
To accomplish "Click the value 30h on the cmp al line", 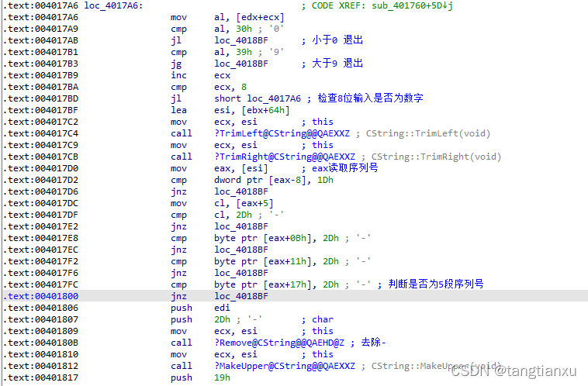I will (x=244, y=29).
